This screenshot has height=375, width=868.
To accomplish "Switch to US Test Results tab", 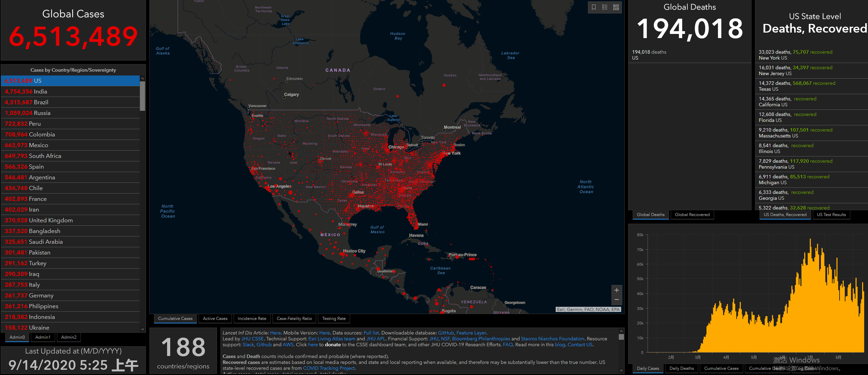I will pyautogui.click(x=831, y=215).
